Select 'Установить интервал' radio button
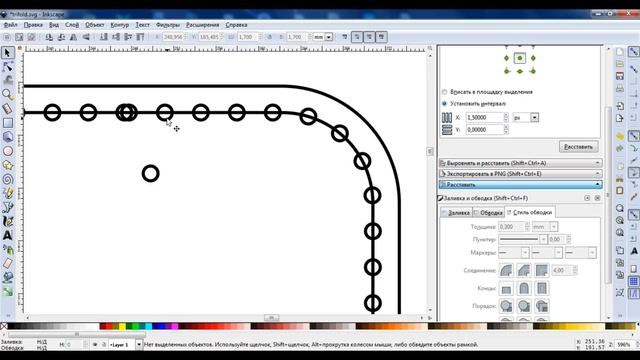 (x=444, y=104)
